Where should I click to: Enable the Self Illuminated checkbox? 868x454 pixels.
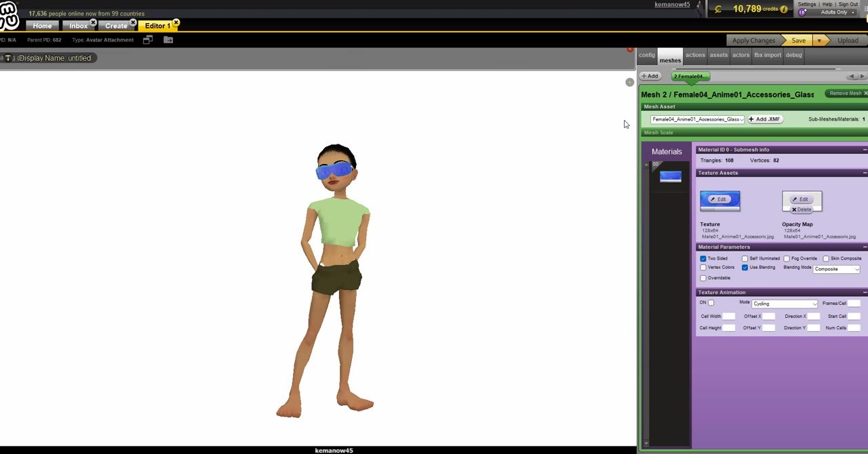click(x=745, y=259)
